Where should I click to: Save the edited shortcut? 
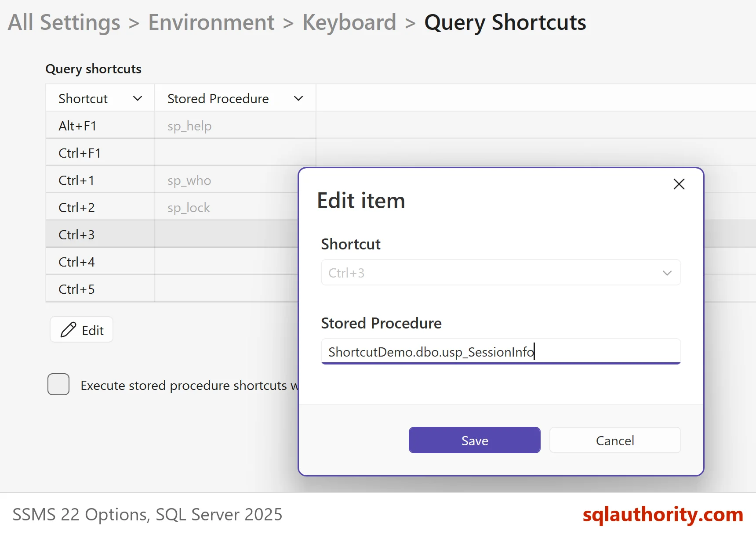click(x=474, y=440)
